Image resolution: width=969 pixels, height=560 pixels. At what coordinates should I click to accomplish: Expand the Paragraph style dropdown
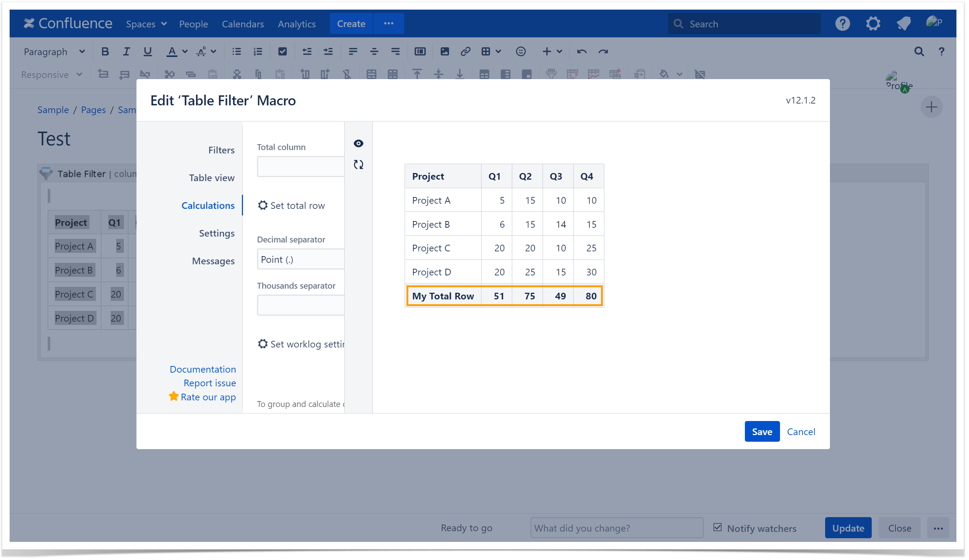54,51
